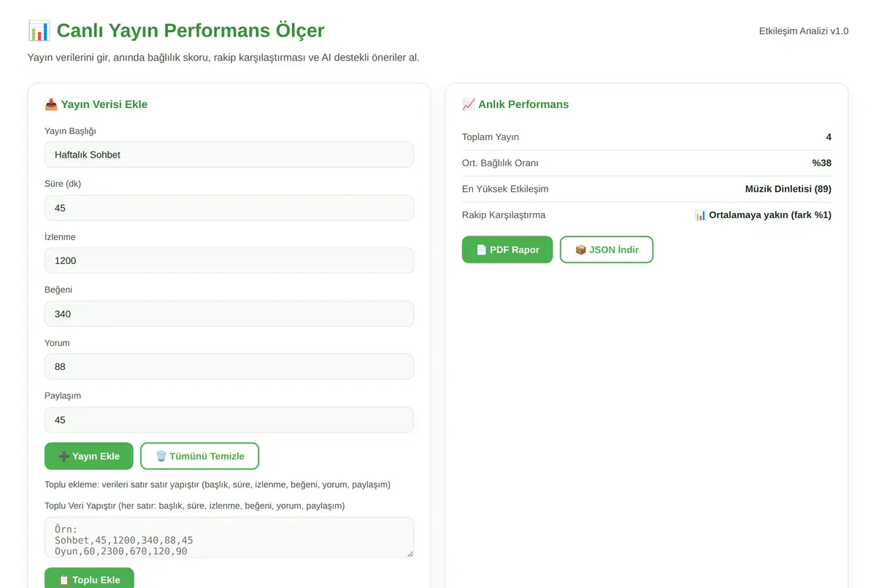Image resolution: width=876 pixels, height=588 pixels.
Task: Focus the Yayın Başlığı input field
Action: (x=229, y=155)
